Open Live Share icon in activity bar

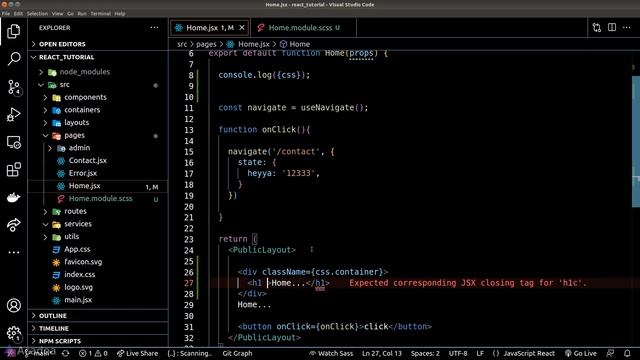click(13, 224)
